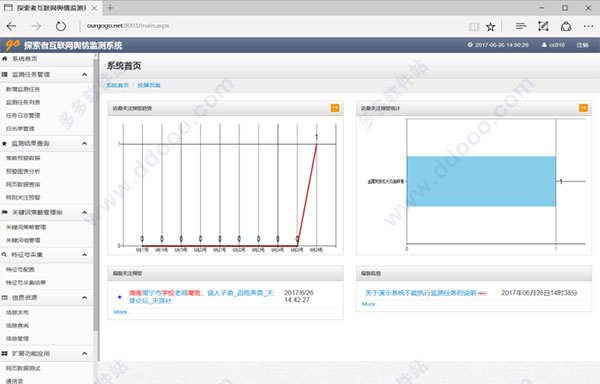Click the favorites star in address bar
The height and width of the screenshot is (384, 600).
(490, 26)
